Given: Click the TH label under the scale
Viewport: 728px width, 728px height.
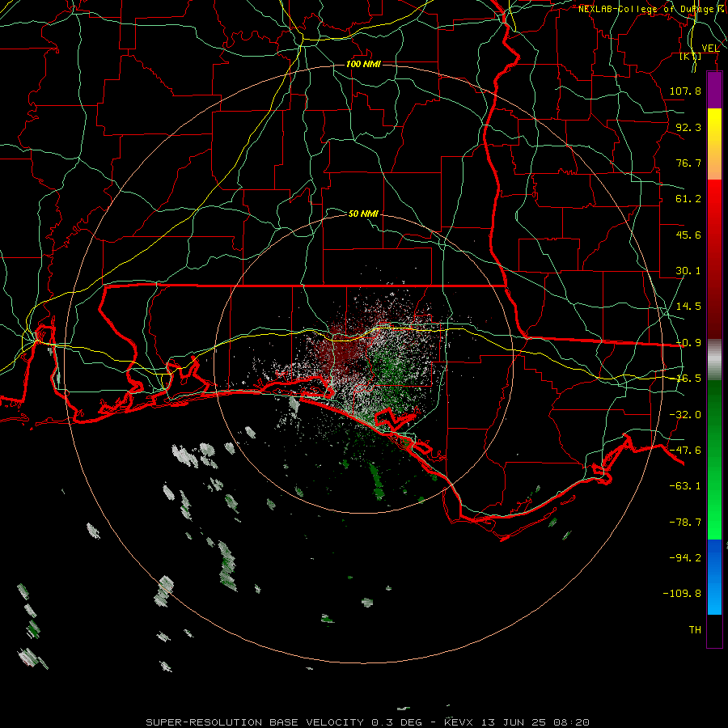Looking at the screenshot, I should tap(695, 630).
